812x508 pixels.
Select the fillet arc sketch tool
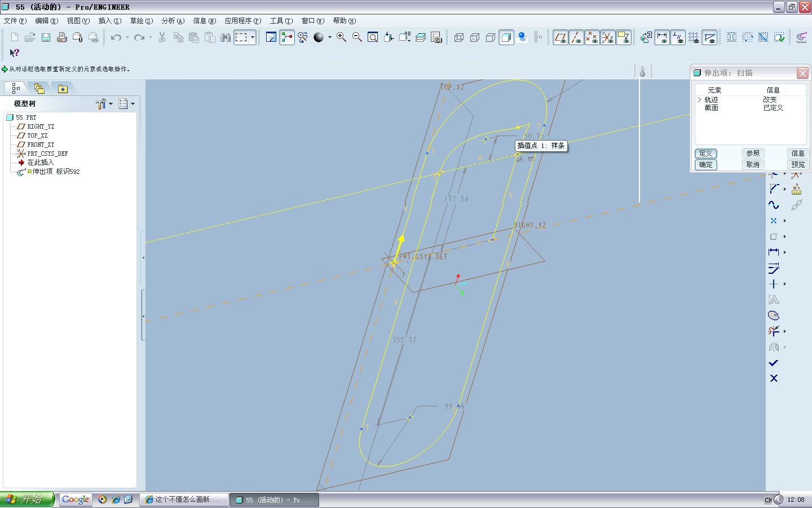coord(774,189)
